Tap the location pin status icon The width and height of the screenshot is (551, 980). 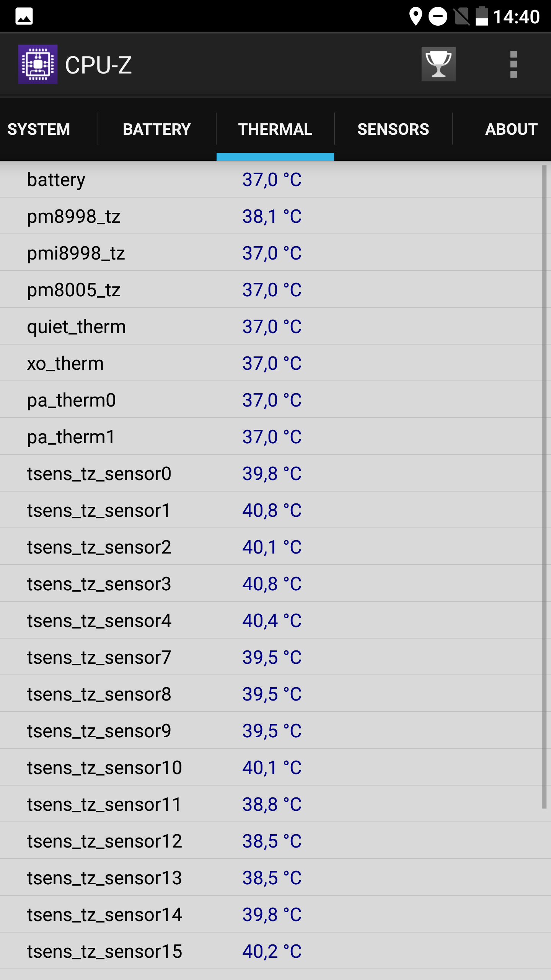(416, 16)
